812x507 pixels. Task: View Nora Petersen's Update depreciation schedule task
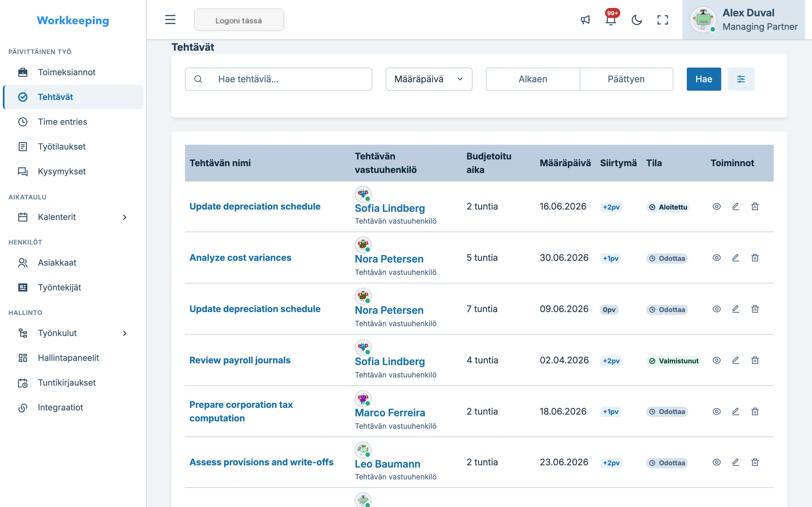pyautogui.click(x=716, y=309)
